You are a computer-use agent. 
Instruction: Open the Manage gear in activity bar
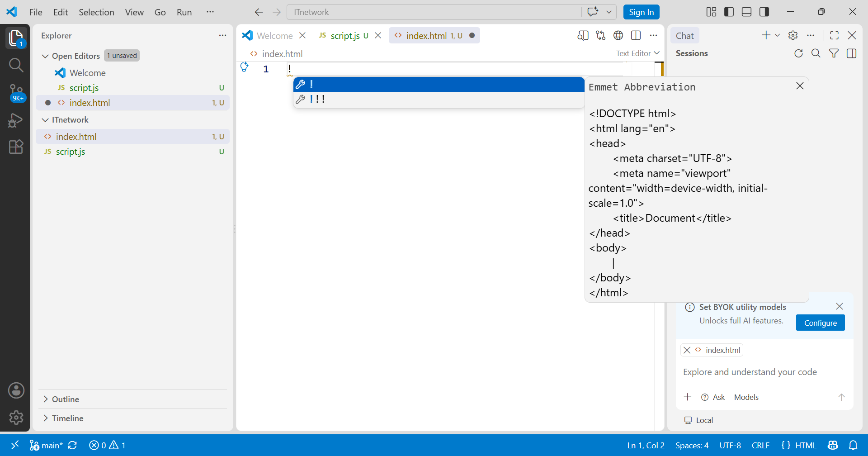[x=16, y=417]
